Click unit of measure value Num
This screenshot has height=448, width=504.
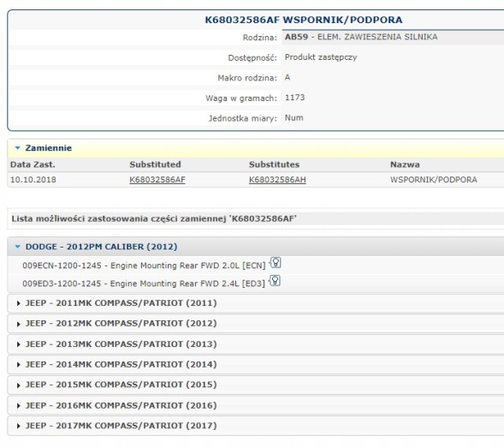294,118
